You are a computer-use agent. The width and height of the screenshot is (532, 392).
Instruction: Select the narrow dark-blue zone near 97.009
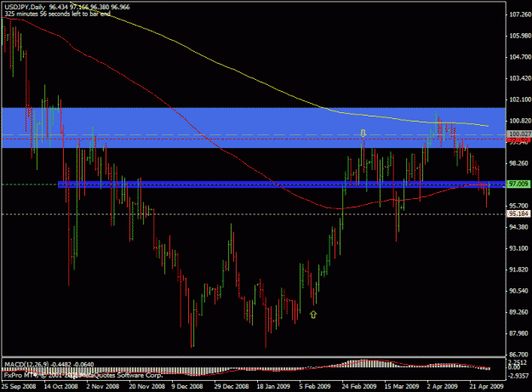coord(282,185)
